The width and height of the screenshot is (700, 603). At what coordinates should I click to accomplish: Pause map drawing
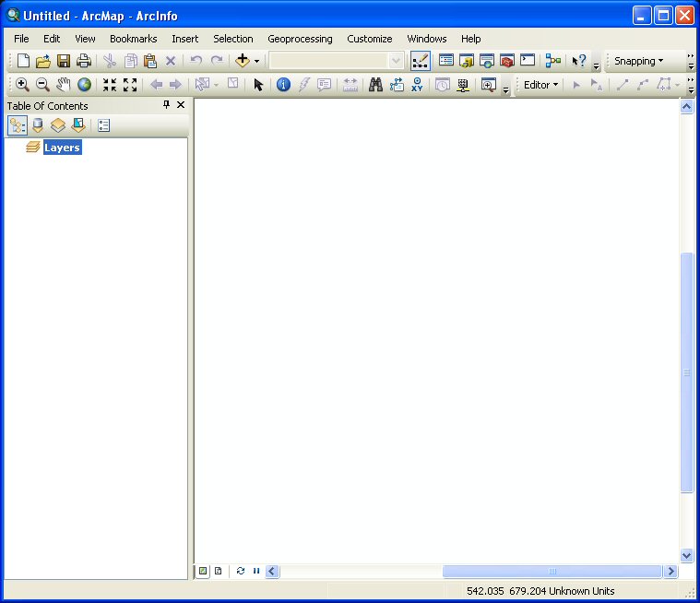[256, 571]
